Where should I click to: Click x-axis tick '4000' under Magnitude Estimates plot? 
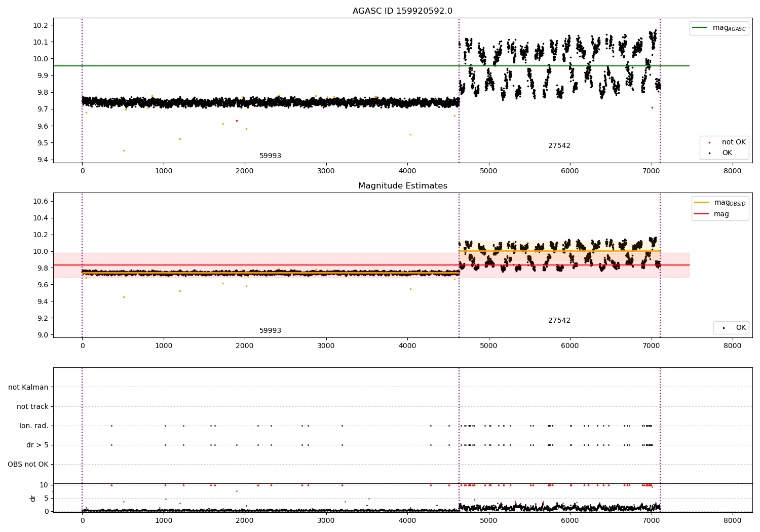point(407,346)
